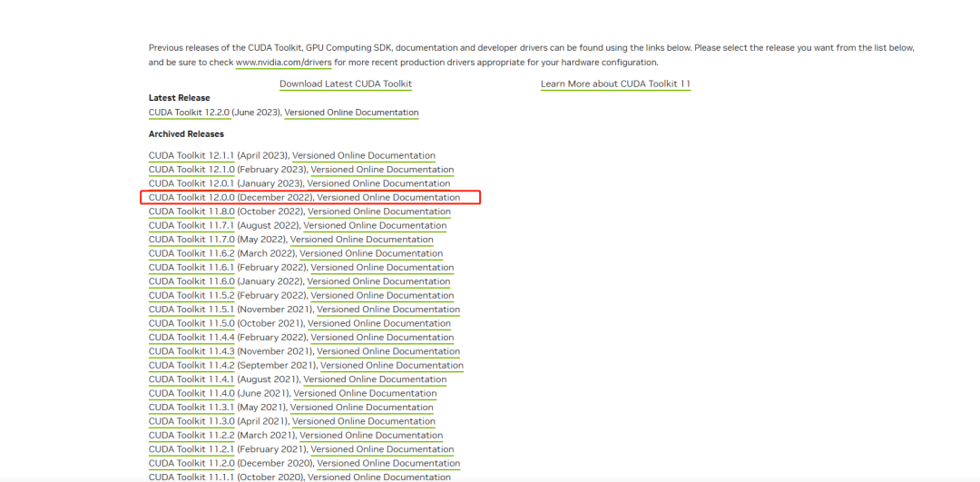Click the "(December 2022)" date text

[274, 198]
